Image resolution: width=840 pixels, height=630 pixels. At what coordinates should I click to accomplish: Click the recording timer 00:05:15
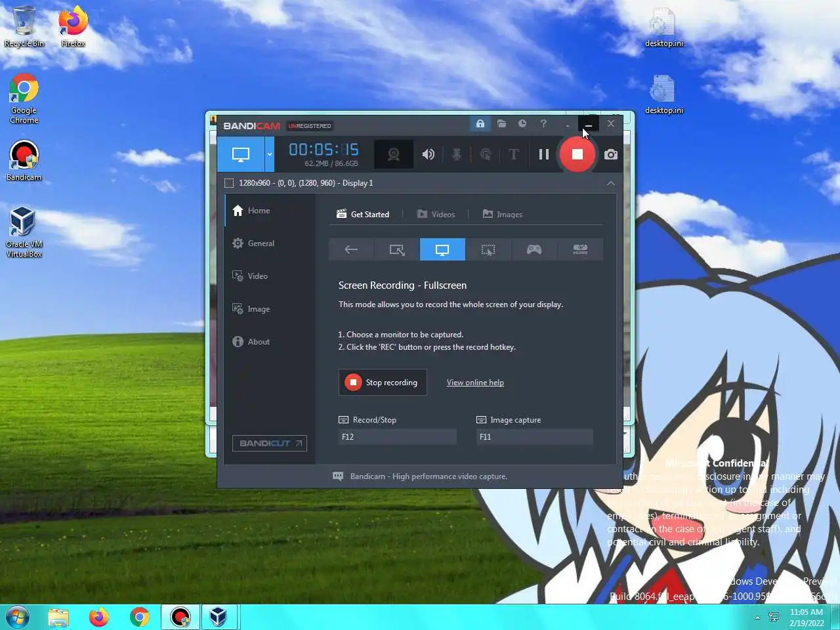tap(324, 150)
